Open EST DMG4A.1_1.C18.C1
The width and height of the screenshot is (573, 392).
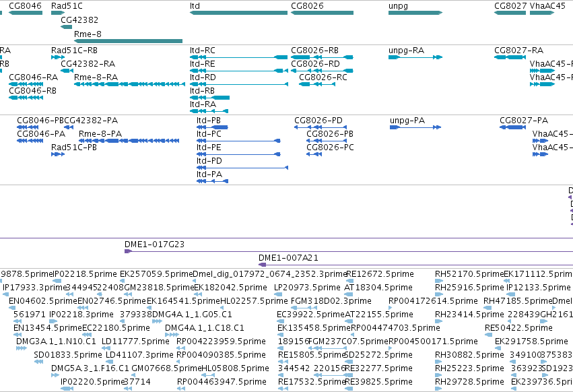(x=204, y=328)
